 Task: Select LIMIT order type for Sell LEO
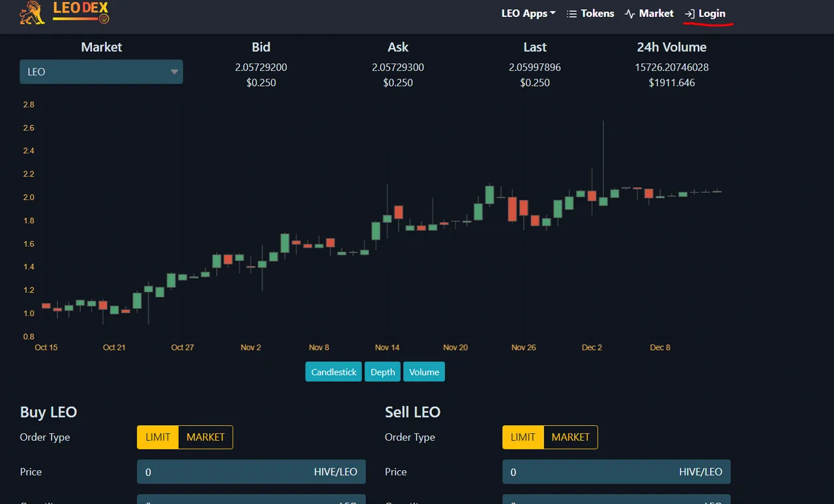(x=523, y=437)
